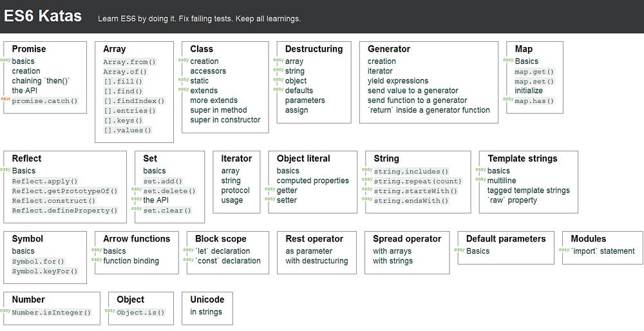Select Arrow functions 'function binding' kata
Viewport: 644px width, 331px height.
tap(131, 261)
